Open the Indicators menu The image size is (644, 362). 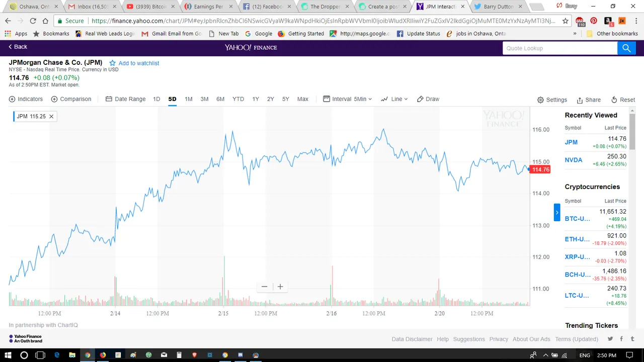(26, 99)
